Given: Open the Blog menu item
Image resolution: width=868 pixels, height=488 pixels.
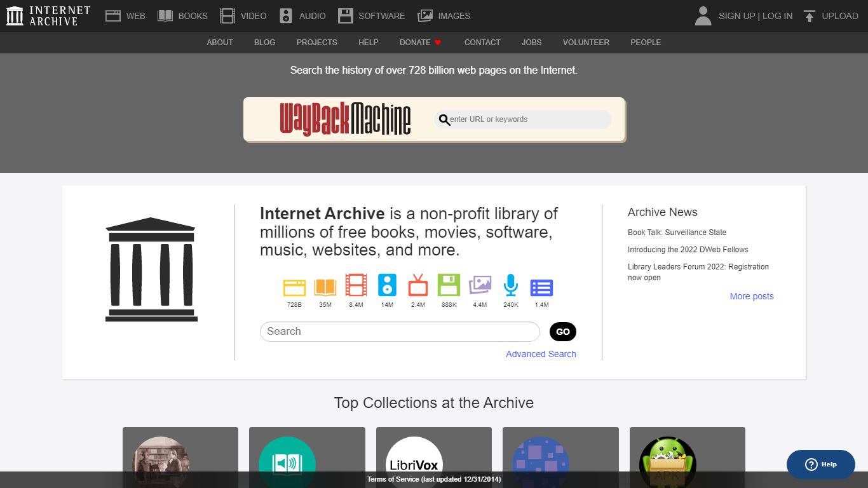Looking at the screenshot, I should click(x=265, y=43).
